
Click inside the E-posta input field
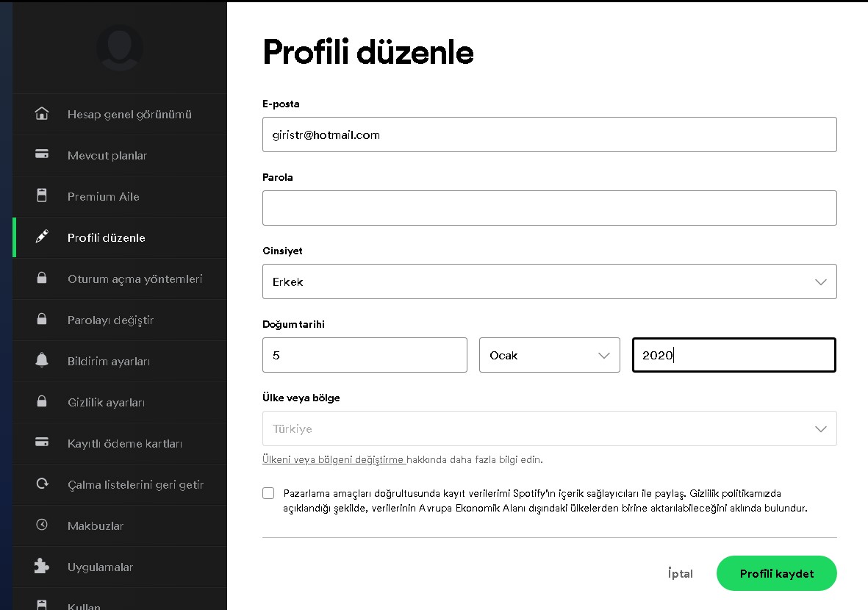549,134
